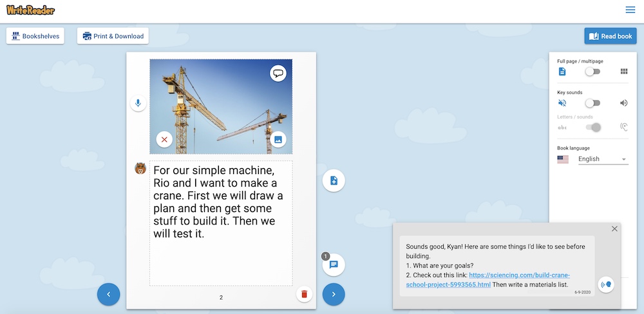Go to the previous page
This screenshot has height=314, width=644.
click(x=108, y=294)
